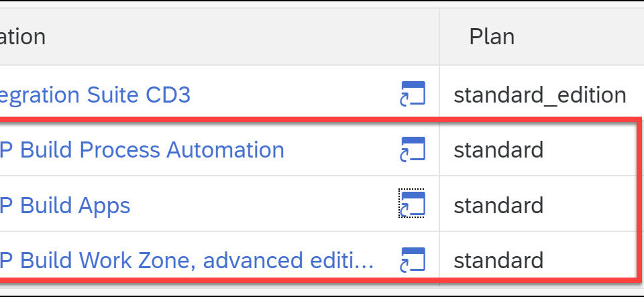
Task: Click empty header space right of Application title
Action: (242, 37)
